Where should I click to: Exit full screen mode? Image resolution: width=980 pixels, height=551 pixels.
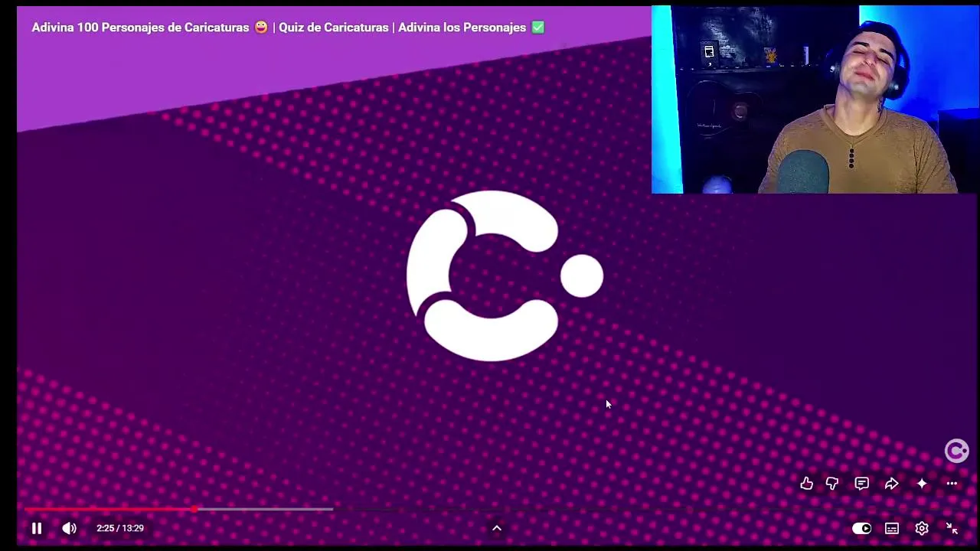(x=952, y=528)
